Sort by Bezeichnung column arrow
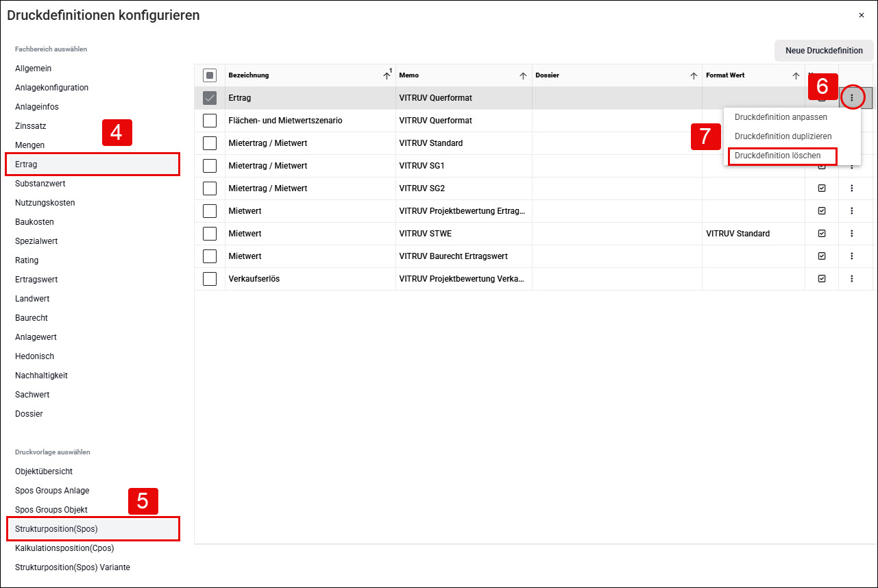This screenshot has width=878, height=588. coord(387,76)
